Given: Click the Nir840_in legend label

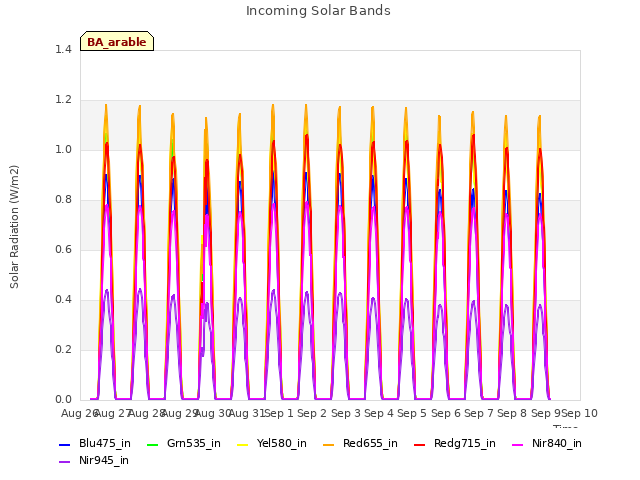Looking at the screenshot, I should pyautogui.click(x=557, y=443).
